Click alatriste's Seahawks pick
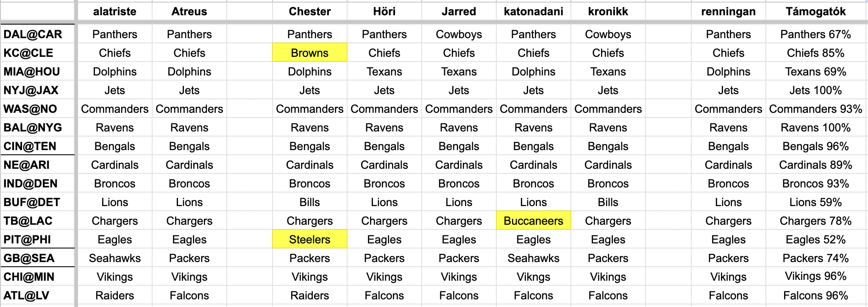This screenshot has height=307, width=868. point(114,258)
